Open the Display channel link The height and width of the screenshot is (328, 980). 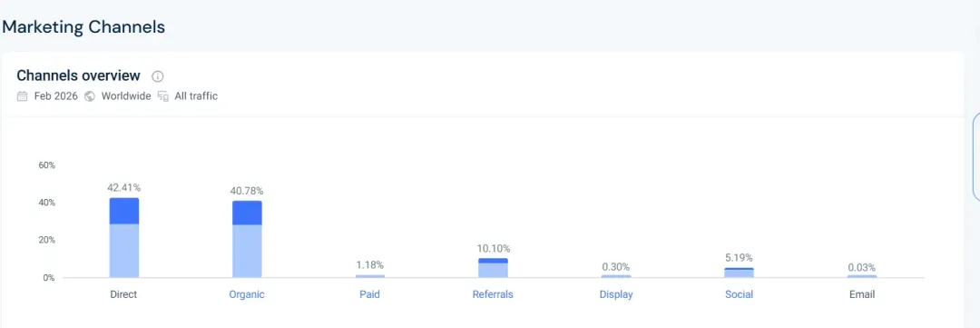pos(615,294)
